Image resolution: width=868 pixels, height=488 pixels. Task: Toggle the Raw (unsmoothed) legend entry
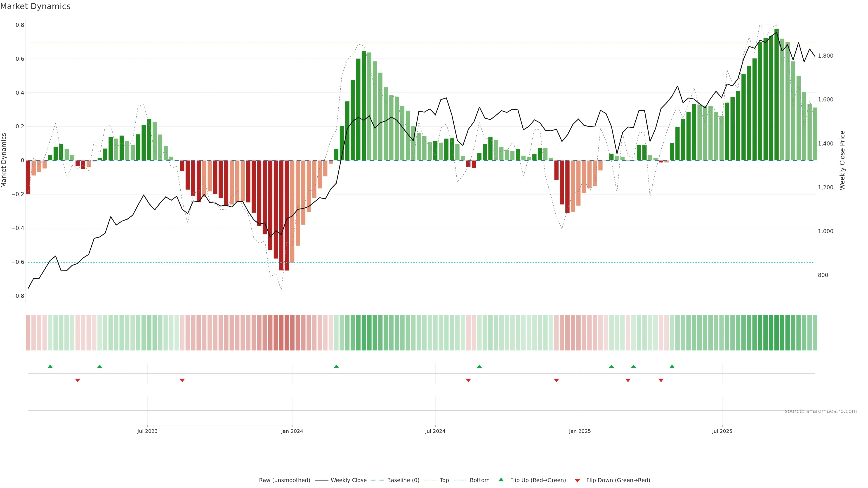coord(284,480)
